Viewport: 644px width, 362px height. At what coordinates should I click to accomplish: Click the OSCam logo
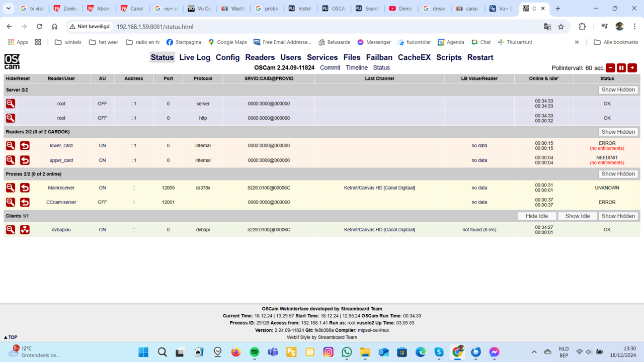[x=12, y=62]
